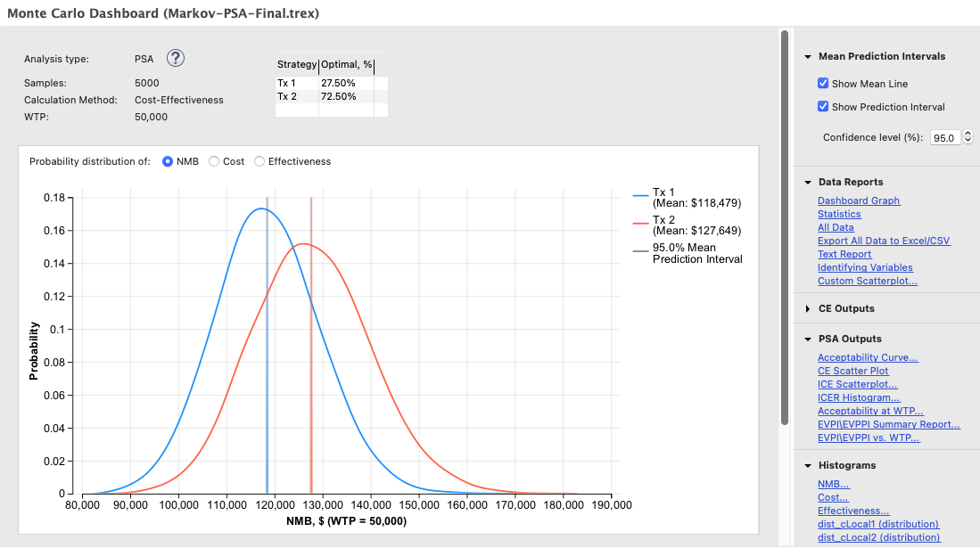Image resolution: width=980 pixels, height=548 pixels.
Task: Edit the Confidence level input field
Action: pyautogui.click(x=944, y=138)
